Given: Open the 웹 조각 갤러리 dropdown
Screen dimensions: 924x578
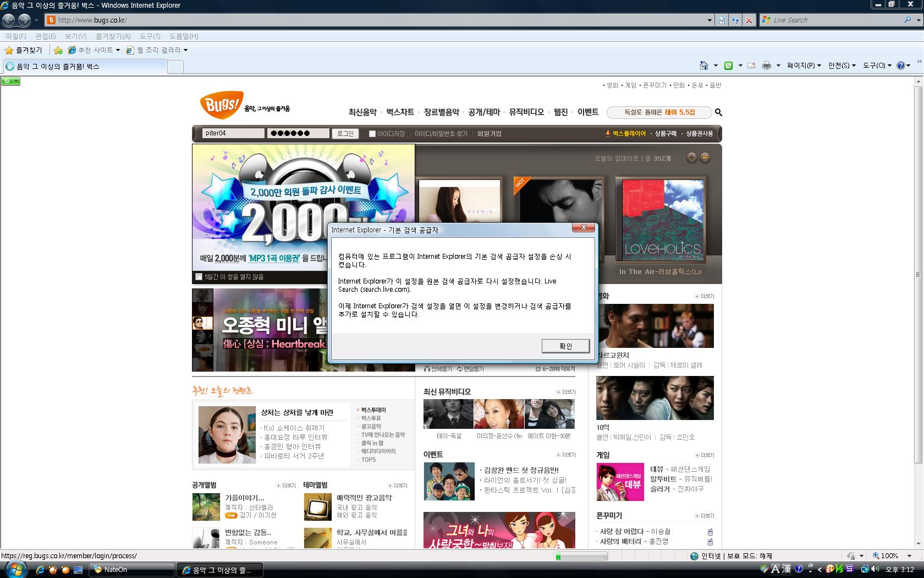Looking at the screenshot, I should coord(158,50).
